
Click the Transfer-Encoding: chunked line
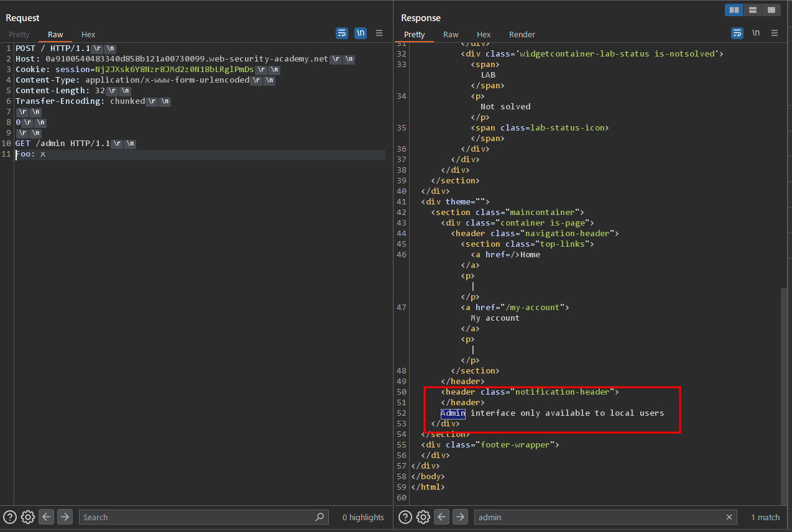(93, 101)
